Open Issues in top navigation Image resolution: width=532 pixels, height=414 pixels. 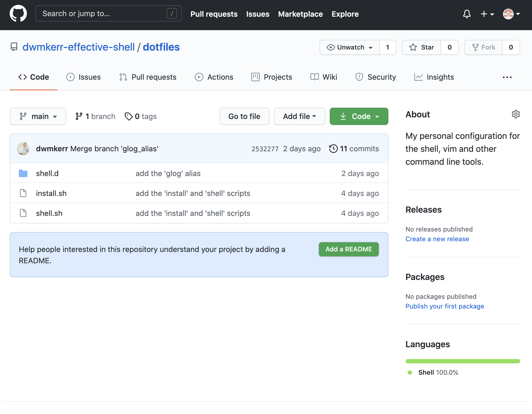[258, 14]
